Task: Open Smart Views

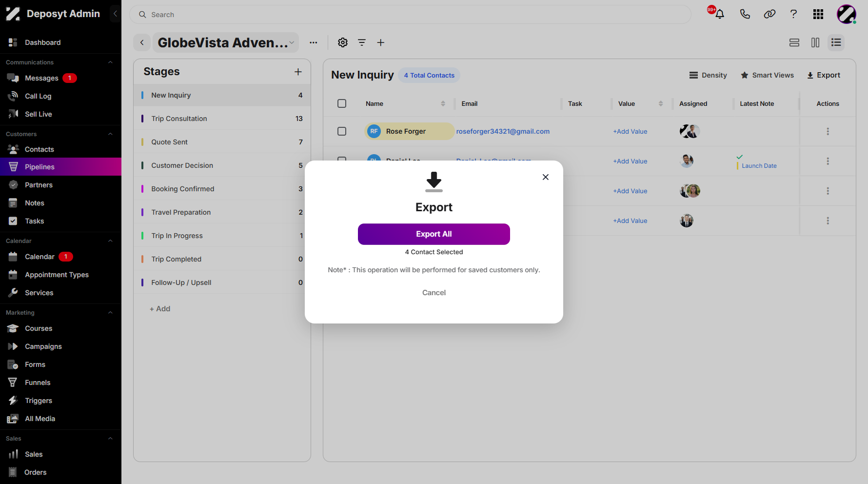Action: tap(767, 75)
